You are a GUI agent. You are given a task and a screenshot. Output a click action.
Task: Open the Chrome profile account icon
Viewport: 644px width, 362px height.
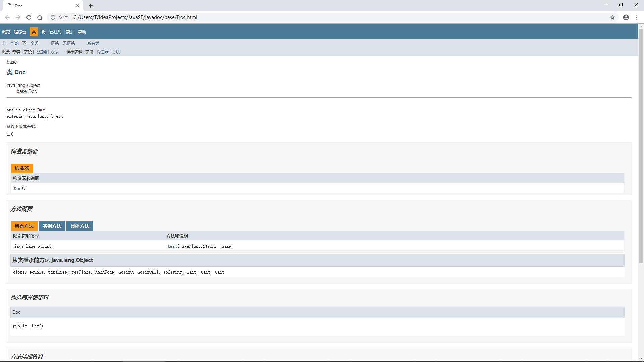click(x=626, y=17)
